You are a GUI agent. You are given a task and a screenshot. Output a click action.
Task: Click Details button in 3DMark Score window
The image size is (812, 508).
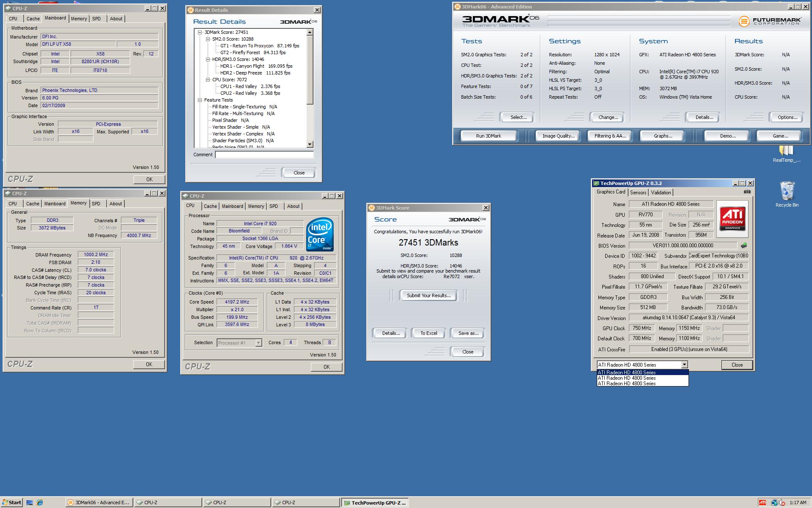pyautogui.click(x=391, y=333)
